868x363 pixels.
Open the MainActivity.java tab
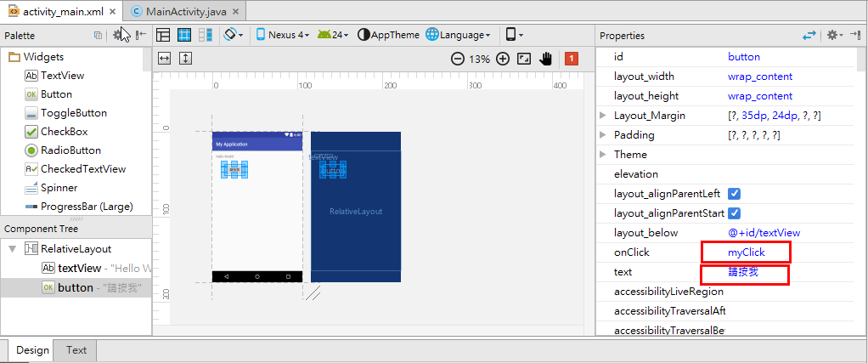185,11
